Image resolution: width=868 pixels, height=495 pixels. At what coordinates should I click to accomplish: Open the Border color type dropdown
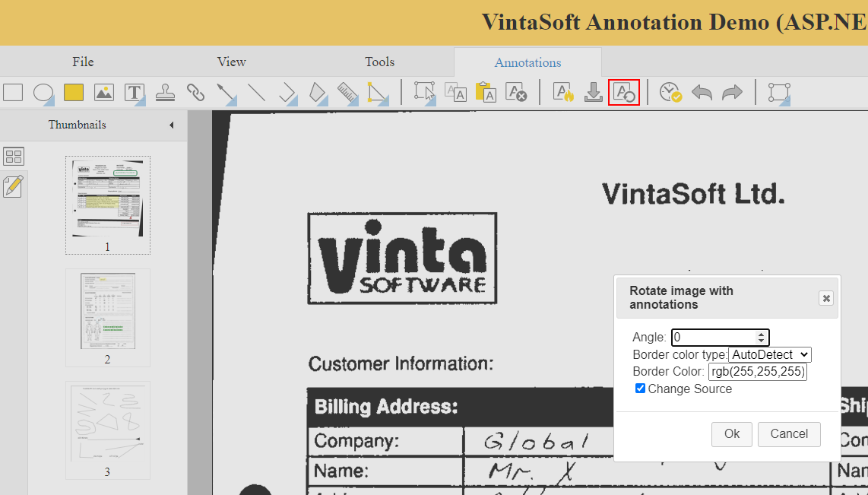pyautogui.click(x=769, y=354)
